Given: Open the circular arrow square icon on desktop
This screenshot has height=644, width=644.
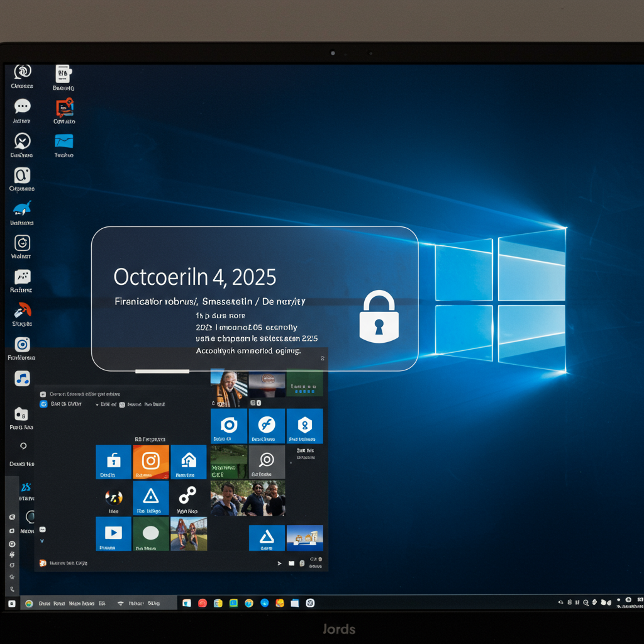Looking at the screenshot, I should coord(22,243).
